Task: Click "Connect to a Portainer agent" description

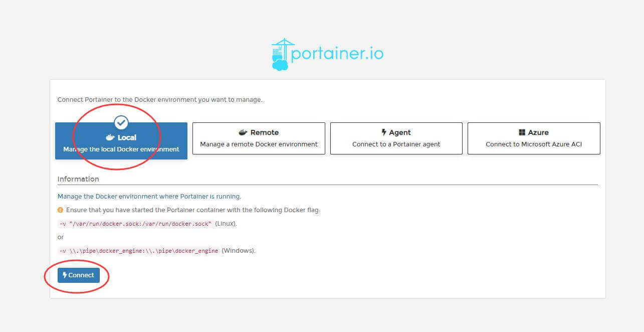Action: pos(396,144)
